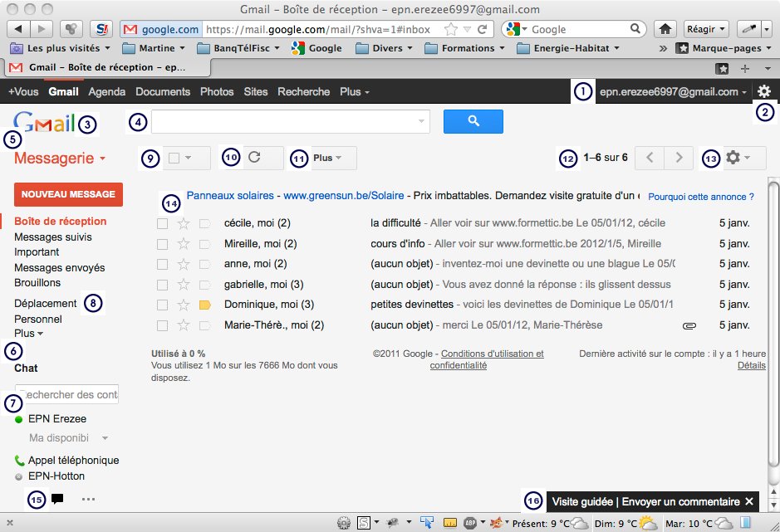Focus the Rechercher des contacts chat field
Viewport: 780px width, 532px height.
[x=66, y=394]
